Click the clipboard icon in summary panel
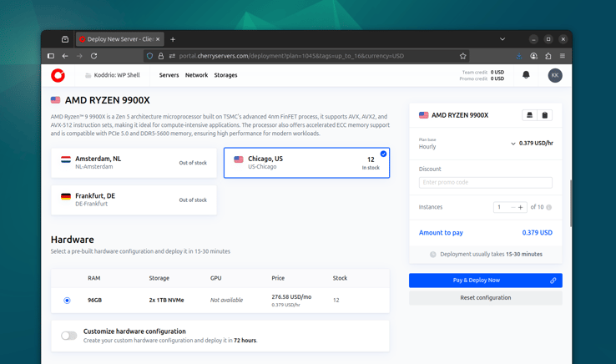The image size is (616, 364). click(x=545, y=115)
